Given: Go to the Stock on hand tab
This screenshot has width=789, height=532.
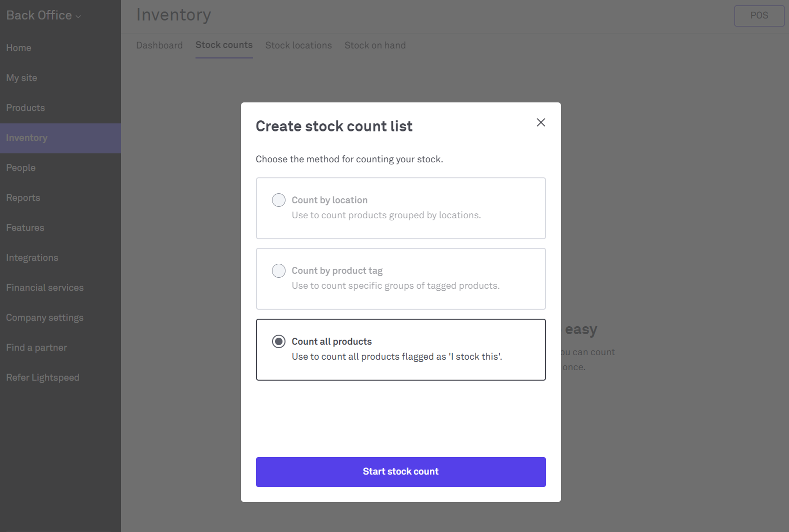Looking at the screenshot, I should [375, 45].
